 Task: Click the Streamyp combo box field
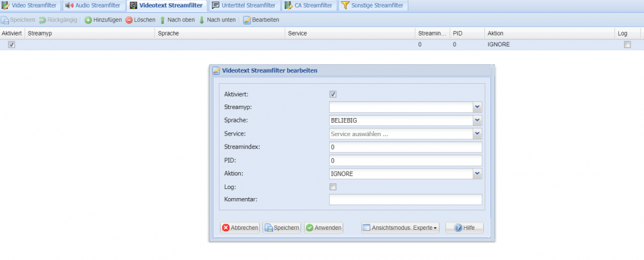click(401, 107)
